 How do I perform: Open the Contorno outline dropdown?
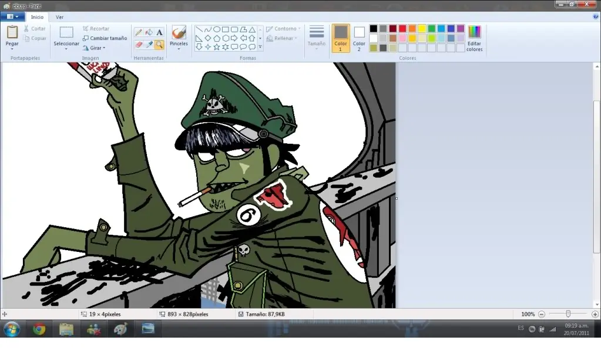[284, 29]
